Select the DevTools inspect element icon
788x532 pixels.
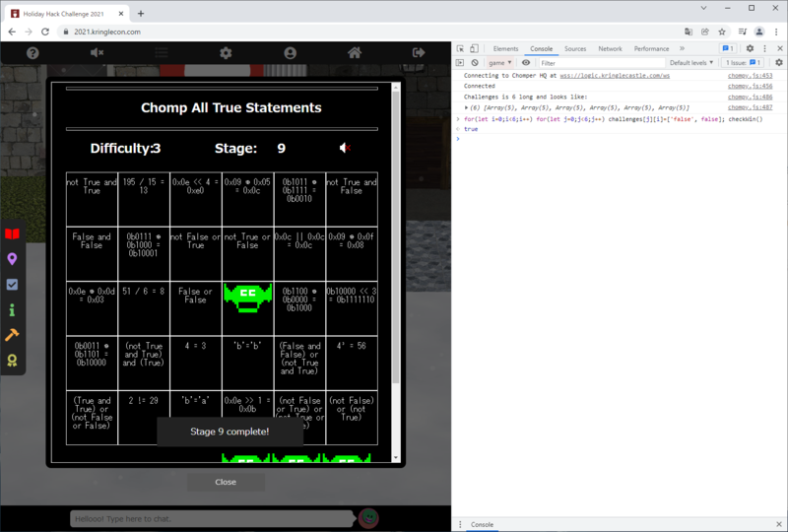tap(460, 49)
